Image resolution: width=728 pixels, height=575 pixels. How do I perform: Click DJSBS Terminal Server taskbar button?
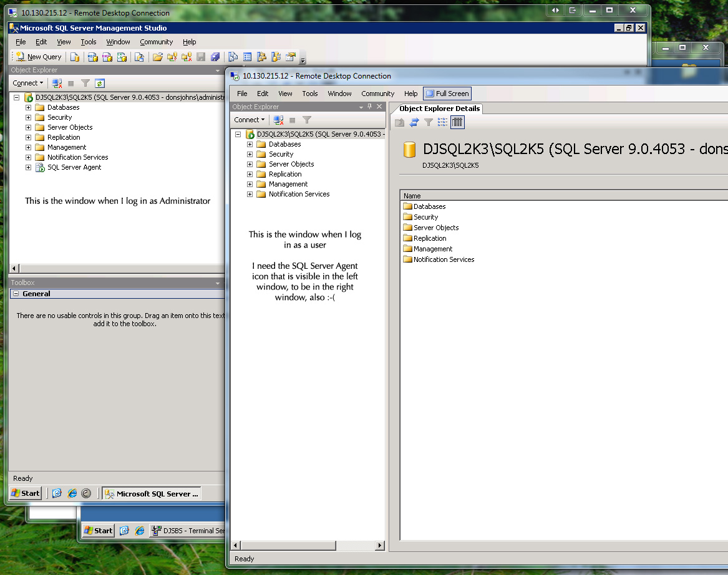[188, 531]
